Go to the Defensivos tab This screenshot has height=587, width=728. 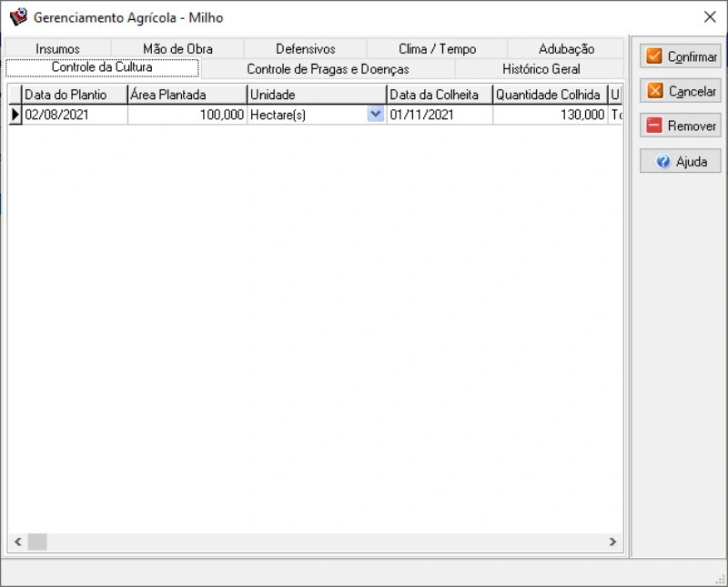(306, 49)
